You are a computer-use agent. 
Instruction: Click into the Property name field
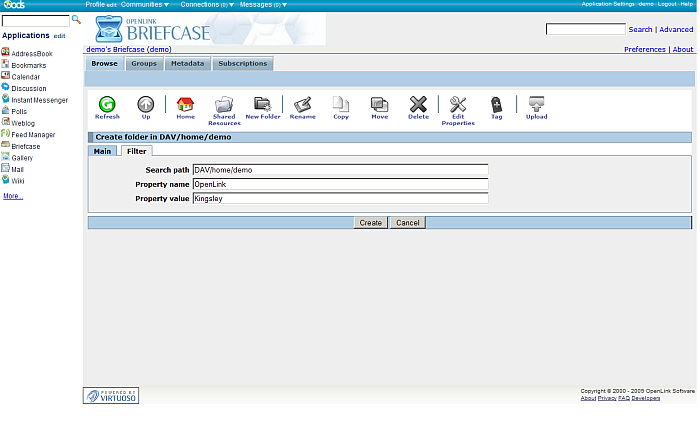(339, 184)
